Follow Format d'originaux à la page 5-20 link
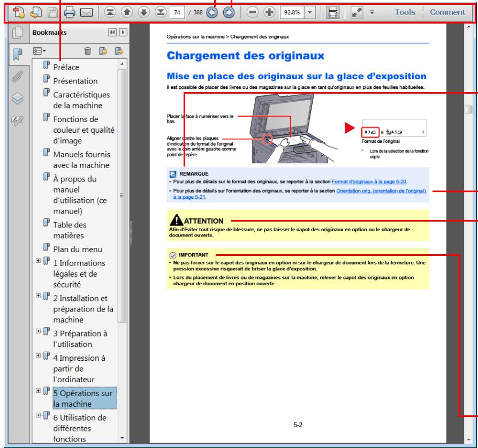This screenshot has width=478, height=448. coord(369,181)
